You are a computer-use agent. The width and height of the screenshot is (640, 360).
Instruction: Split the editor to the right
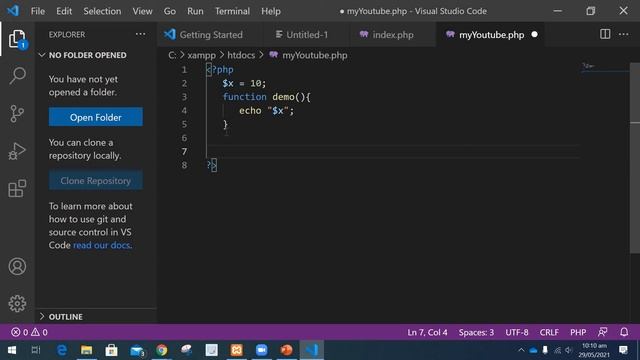605,34
